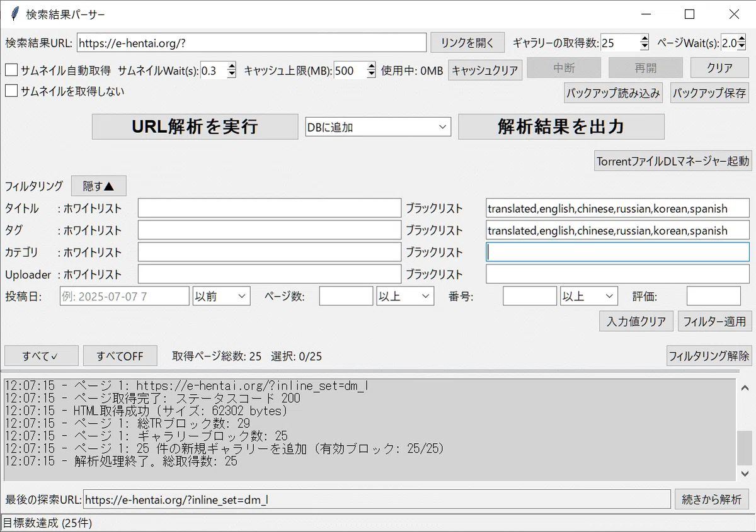Click the log scrollbar thumb

click(744, 448)
